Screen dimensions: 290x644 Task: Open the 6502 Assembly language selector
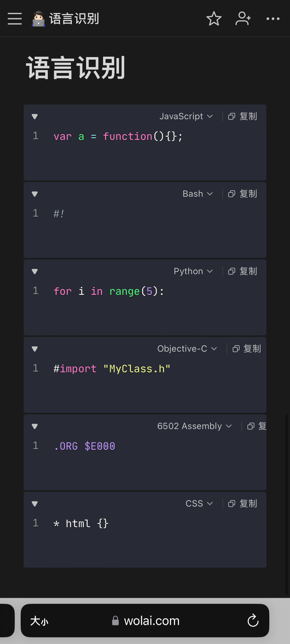coord(194,426)
